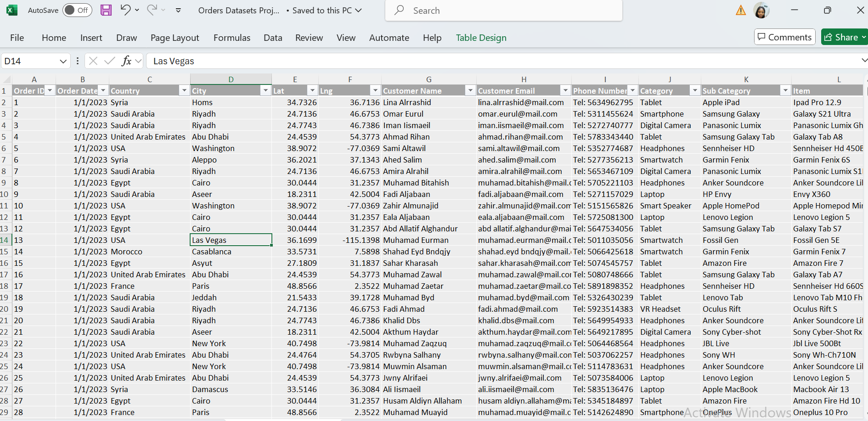
Task: Click the JBL Live sub category cell
Action: point(746,343)
